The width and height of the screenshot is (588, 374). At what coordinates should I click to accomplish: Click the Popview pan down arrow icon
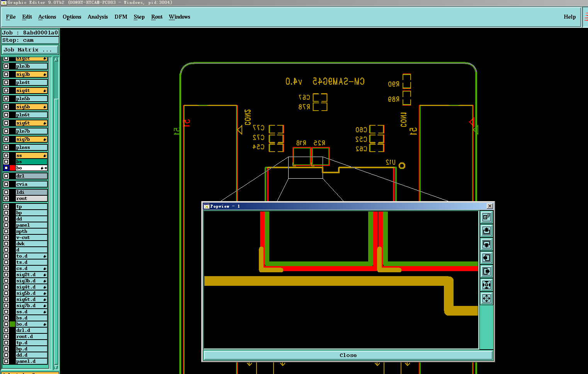tap(486, 244)
